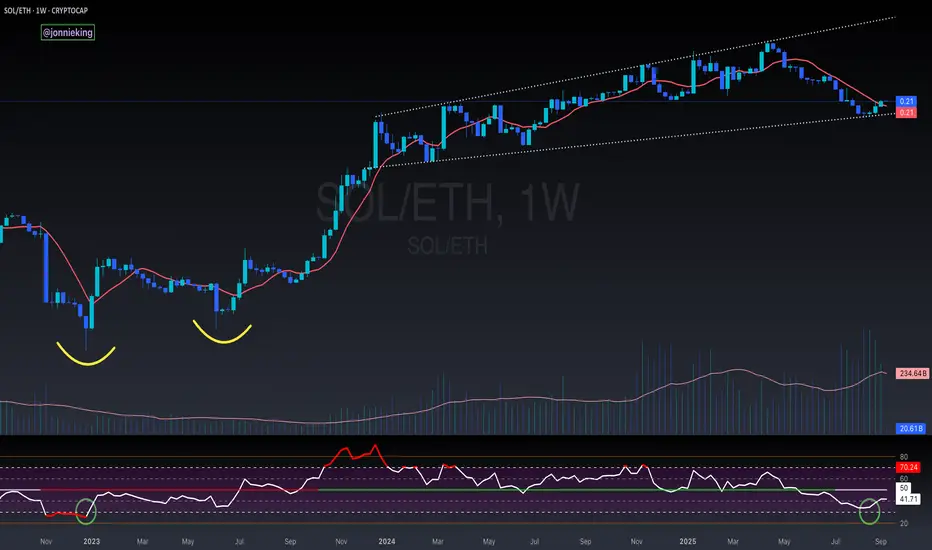Click the Nov label just before 2023
Image resolution: width=932 pixels, height=550 pixels.
[x=46, y=541]
